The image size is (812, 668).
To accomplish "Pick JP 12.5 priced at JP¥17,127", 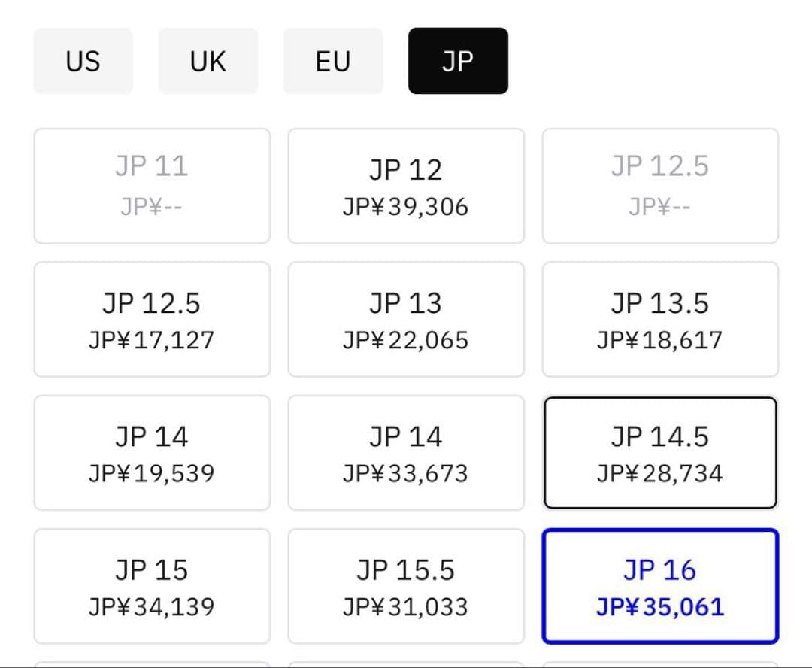I will click(x=152, y=319).
